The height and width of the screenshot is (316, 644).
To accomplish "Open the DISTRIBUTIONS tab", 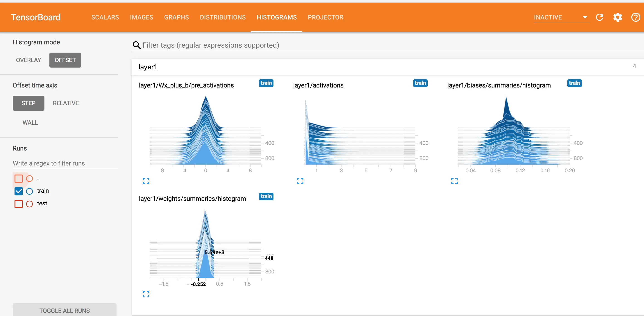I will coord(222,17).
